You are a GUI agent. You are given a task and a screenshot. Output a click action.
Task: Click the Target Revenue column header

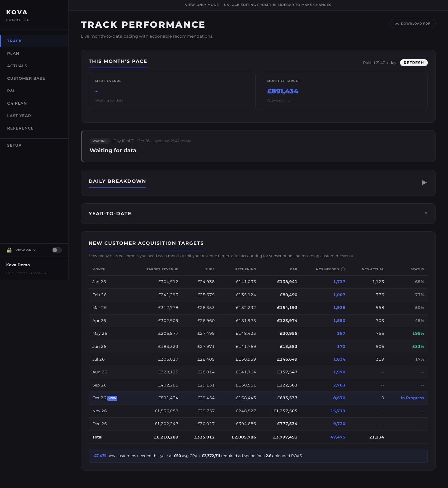point(162,269)
